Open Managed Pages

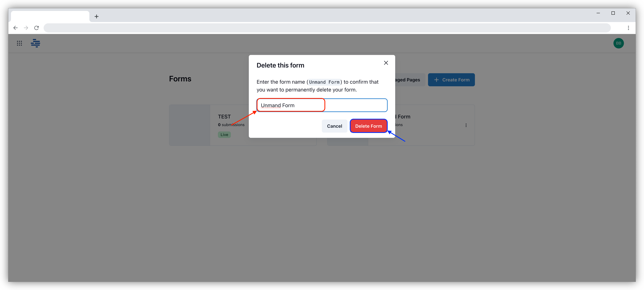pos(405,80)
